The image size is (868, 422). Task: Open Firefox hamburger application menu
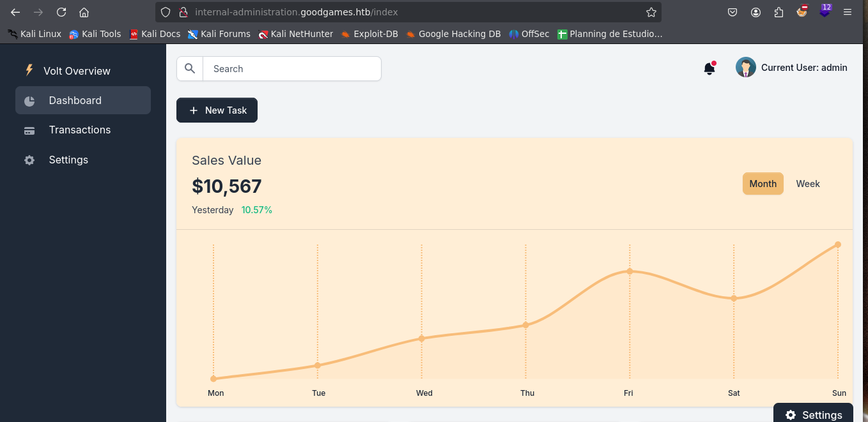tap(848, 12)
